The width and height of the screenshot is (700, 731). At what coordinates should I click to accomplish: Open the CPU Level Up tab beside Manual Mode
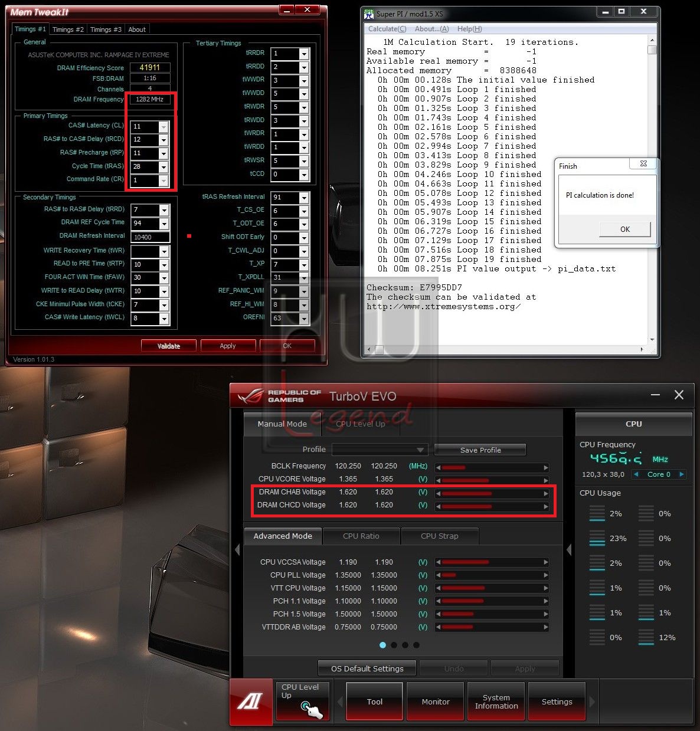[361, 424]
